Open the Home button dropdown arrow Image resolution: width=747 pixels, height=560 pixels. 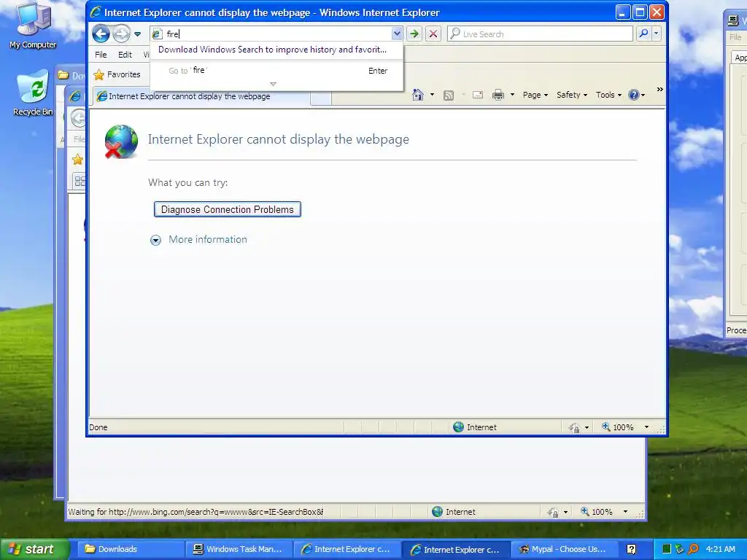[432, 95]
